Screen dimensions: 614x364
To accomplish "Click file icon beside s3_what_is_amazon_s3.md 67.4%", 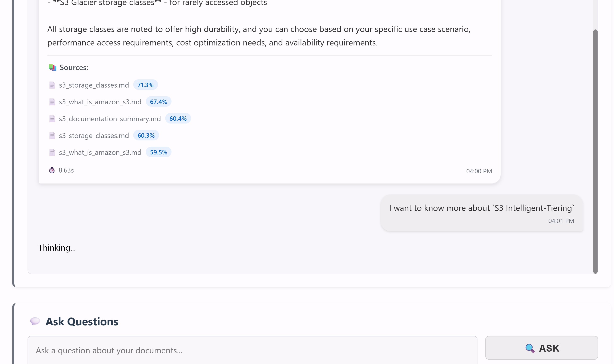I will 52,102.
